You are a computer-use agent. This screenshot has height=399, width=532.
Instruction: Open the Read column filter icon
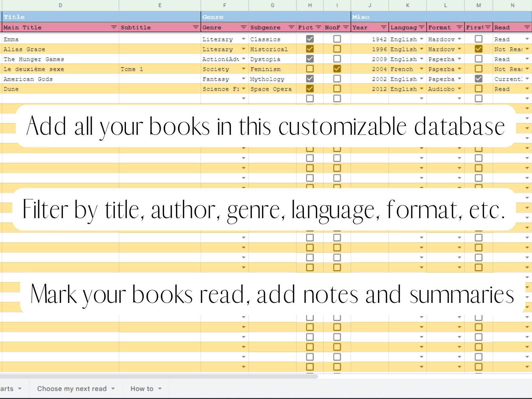tap(527, 27)
